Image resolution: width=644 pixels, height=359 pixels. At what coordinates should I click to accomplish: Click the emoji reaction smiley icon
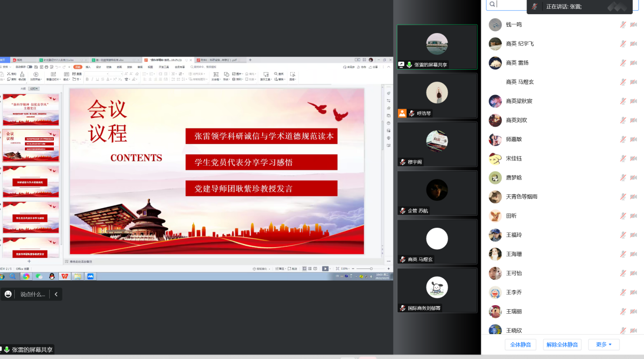[8, 294]
